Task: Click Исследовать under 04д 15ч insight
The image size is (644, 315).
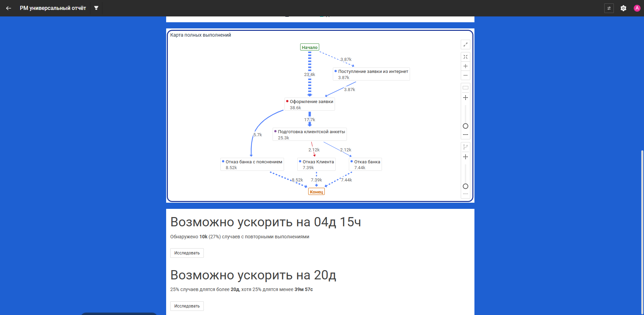Action: 187,253
